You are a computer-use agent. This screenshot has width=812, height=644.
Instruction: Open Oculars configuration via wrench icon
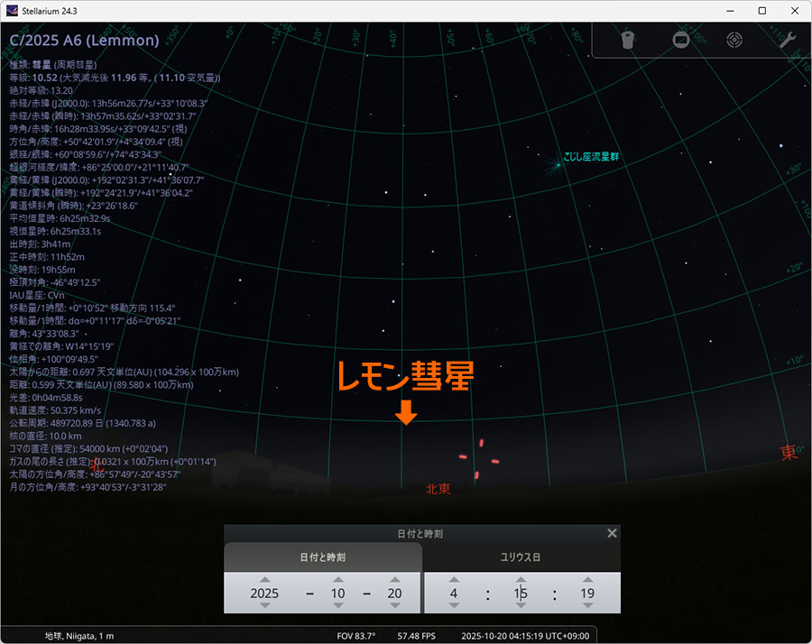click(x=787, y=40)
